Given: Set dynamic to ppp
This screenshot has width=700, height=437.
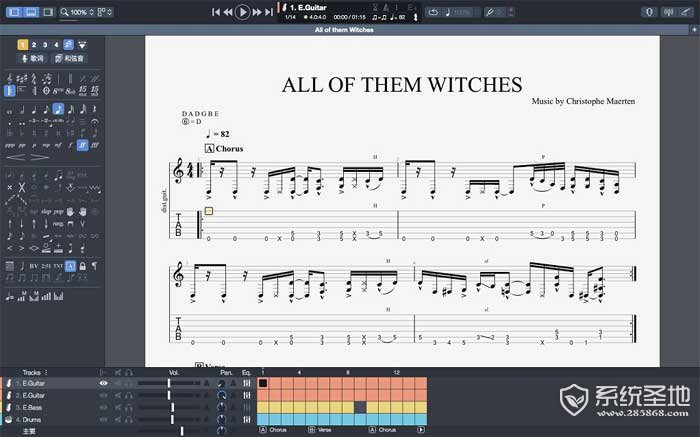Looking at the screenshot, I should (9, 146).
